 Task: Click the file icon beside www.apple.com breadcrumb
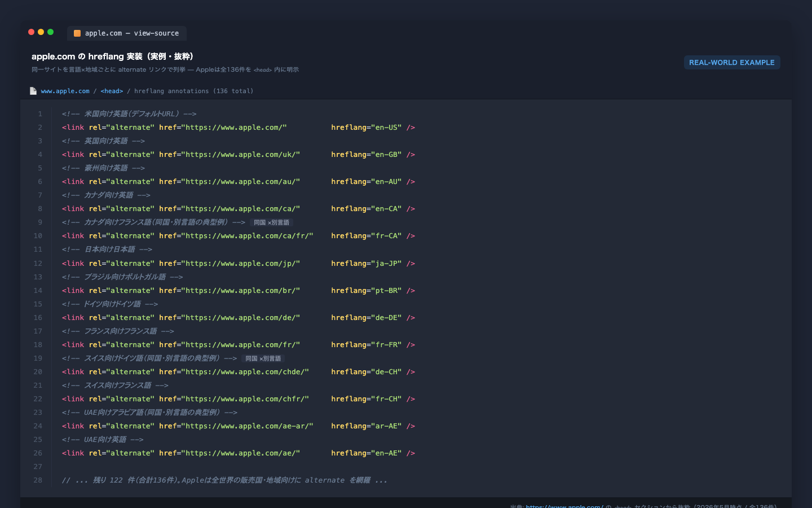click(33, 91)
